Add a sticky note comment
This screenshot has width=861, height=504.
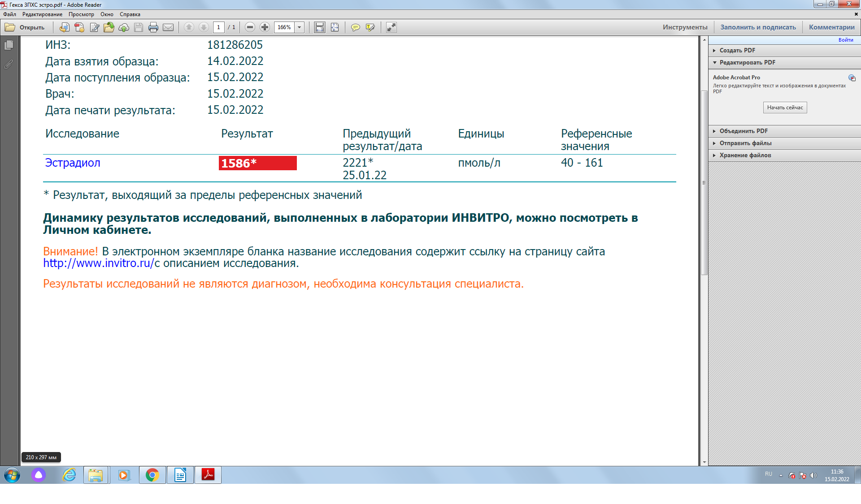(x=355, y=27)
